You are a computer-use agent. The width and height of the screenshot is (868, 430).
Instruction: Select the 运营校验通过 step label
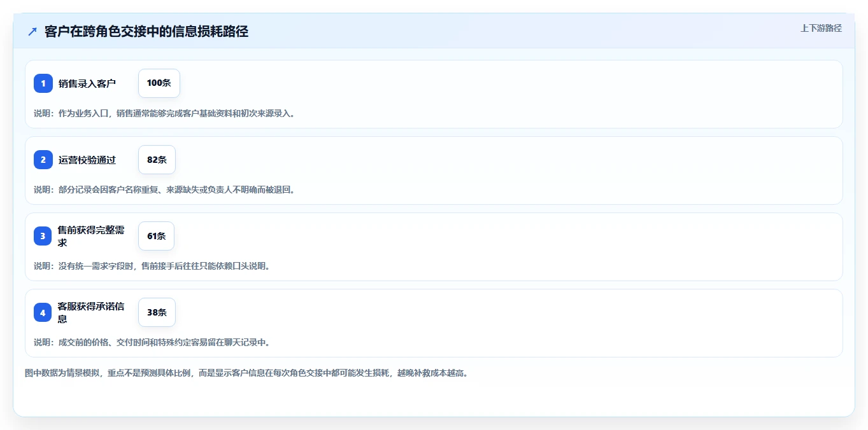(x=87, y=160)
